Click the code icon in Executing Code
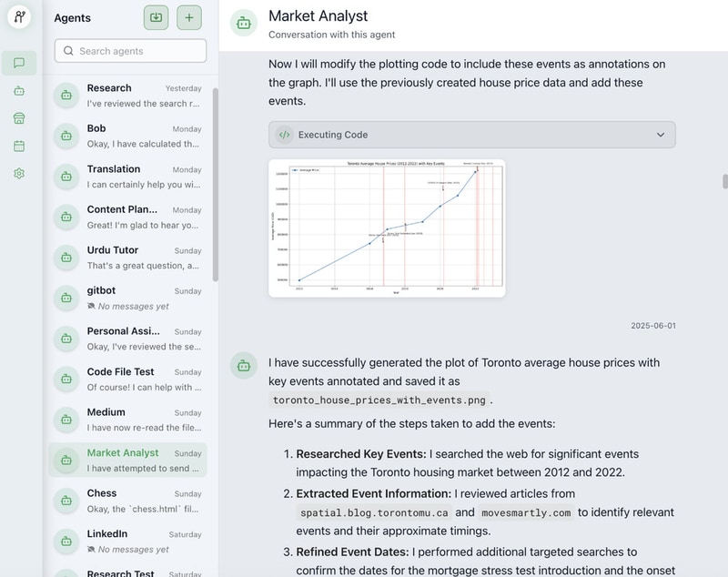The height and width of the screenshot is (577, 728). [284, 135]
